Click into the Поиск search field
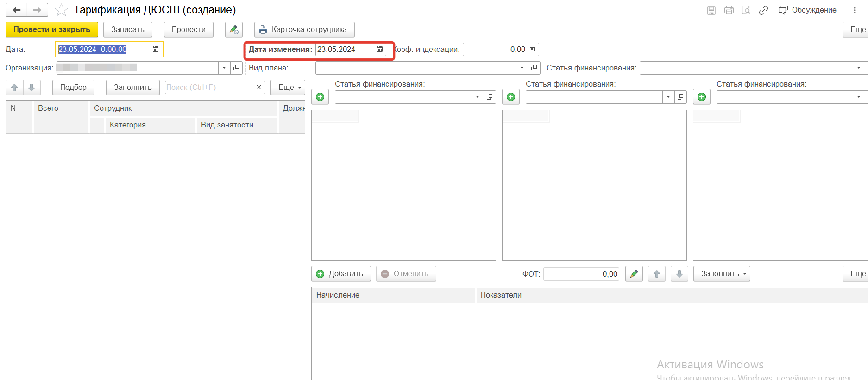 (208, 87)
